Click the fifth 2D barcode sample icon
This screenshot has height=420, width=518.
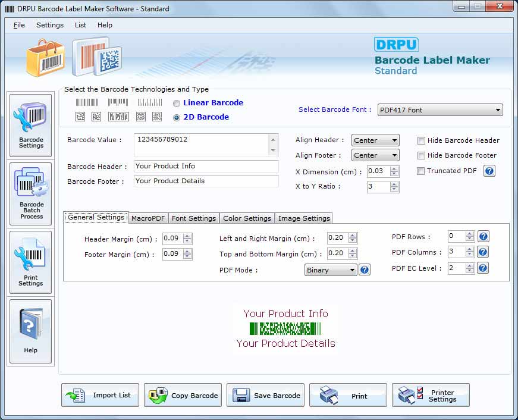(x=157, y=117)
